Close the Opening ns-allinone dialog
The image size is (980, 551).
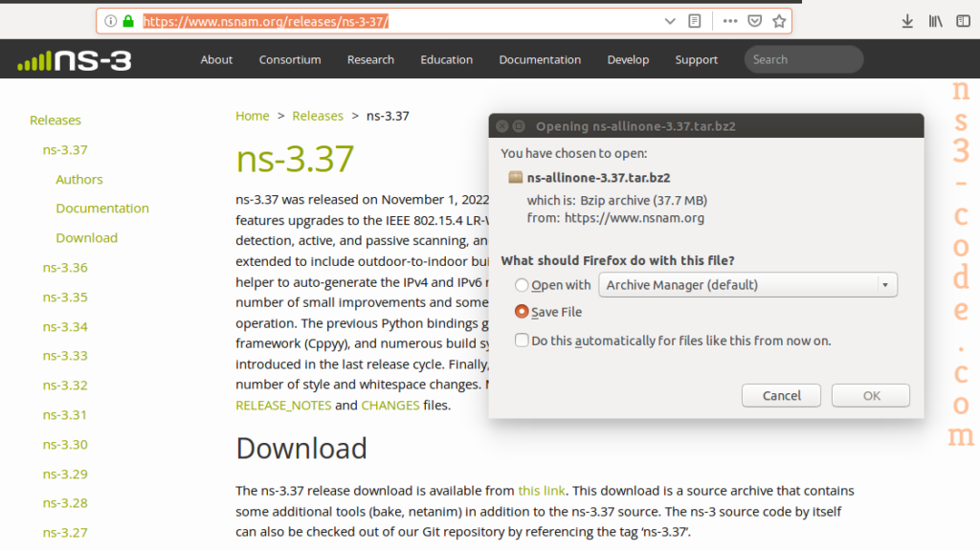pos(501,126)
